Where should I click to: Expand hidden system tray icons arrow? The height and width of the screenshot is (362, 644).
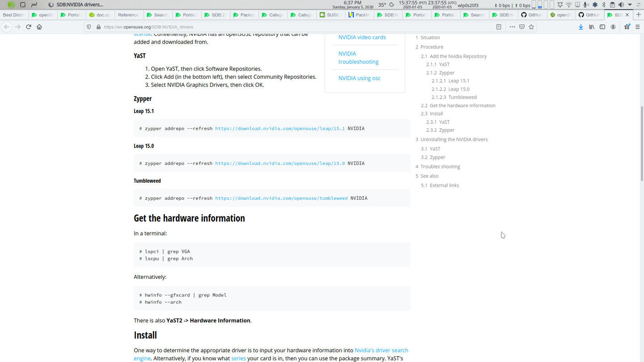(630, 5)
